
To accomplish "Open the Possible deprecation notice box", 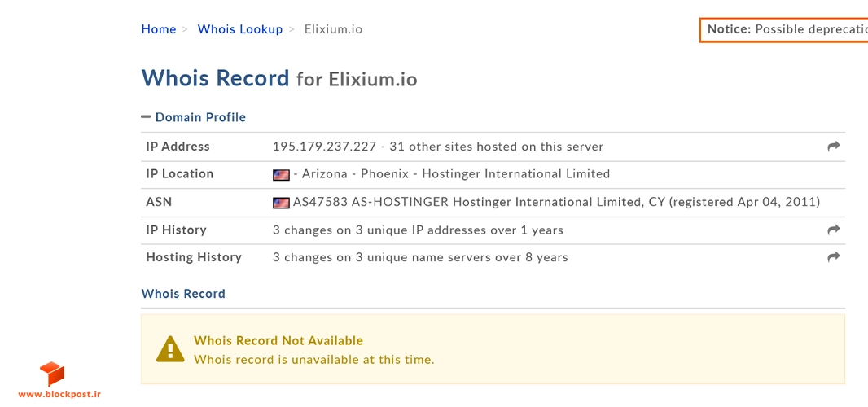I will [x=784, y=30].
